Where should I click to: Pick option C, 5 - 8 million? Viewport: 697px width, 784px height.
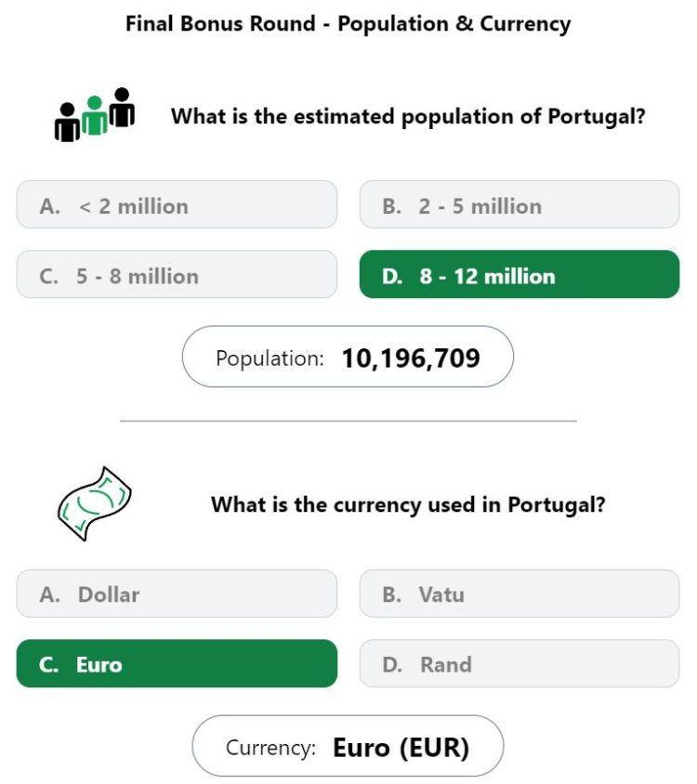[177, 275]
